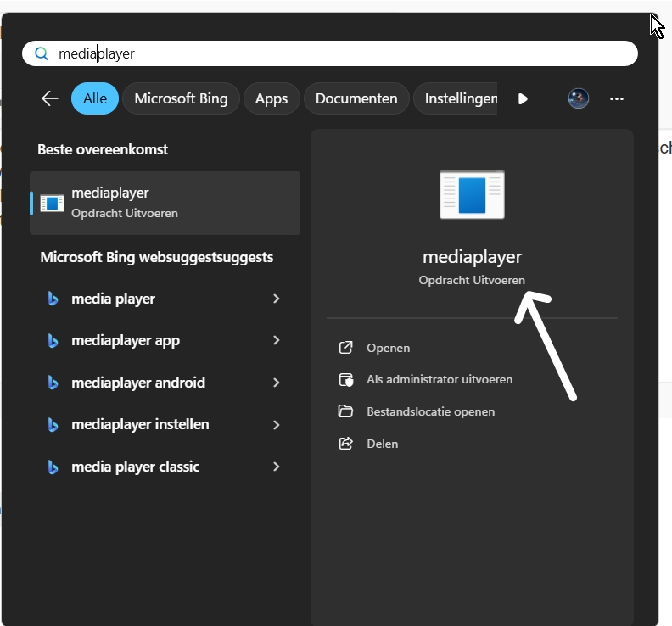The image size is (672, 626).
Task: Click Openen to launch mediaplayer
Action: click(x=388, y=348)
